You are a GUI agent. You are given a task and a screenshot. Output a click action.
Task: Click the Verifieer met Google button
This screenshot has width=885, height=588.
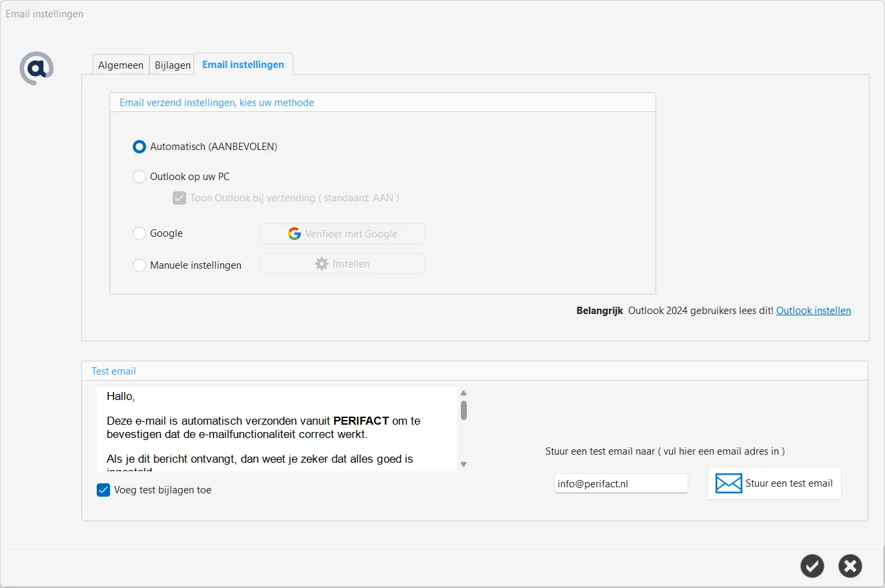(342, 234)
